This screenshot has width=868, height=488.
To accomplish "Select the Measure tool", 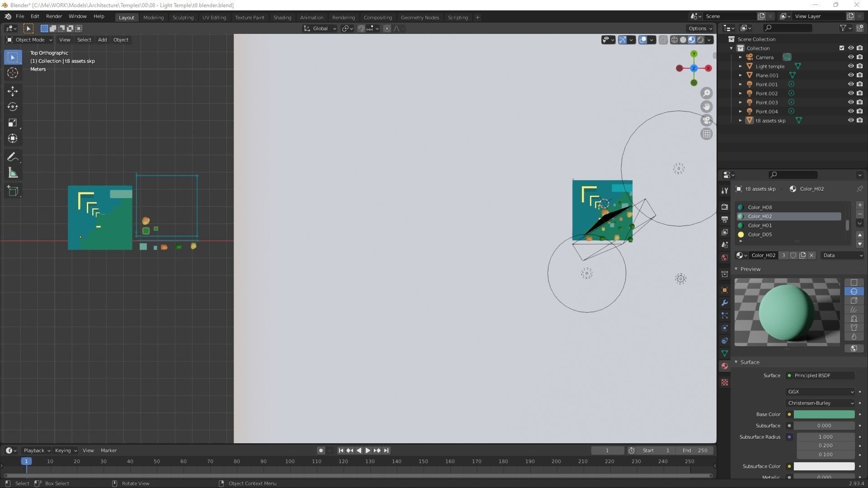I will pos(13,173).
